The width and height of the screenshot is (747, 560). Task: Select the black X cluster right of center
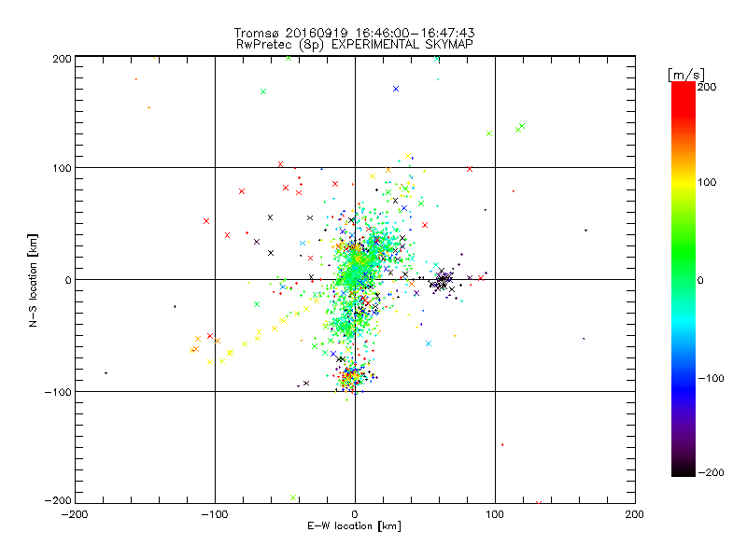click(443, 278)
